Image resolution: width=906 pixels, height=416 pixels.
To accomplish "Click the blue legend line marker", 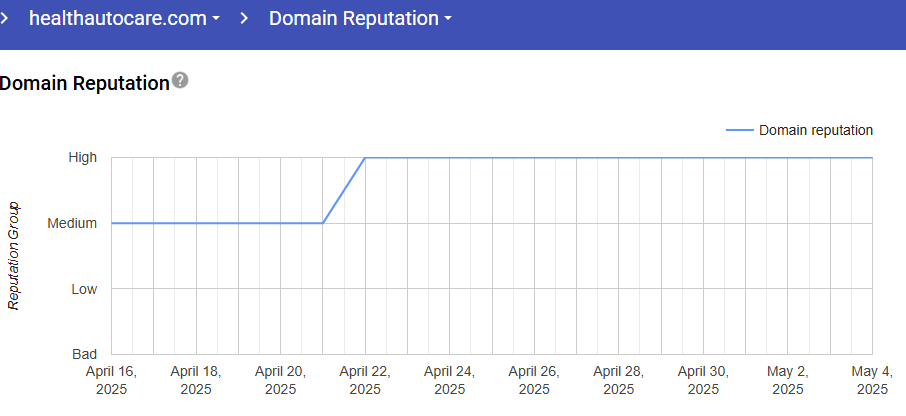I will pos(738,130).
